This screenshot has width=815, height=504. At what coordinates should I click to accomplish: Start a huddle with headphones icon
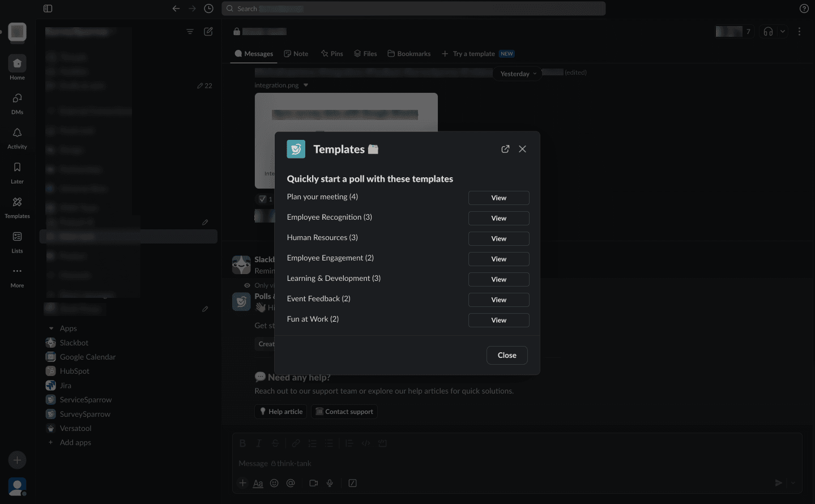click(768, 32)
